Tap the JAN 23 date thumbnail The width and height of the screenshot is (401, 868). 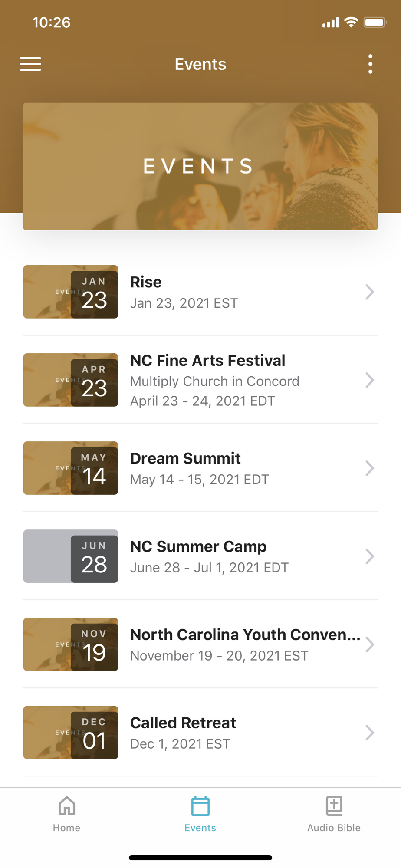point(71,292)
